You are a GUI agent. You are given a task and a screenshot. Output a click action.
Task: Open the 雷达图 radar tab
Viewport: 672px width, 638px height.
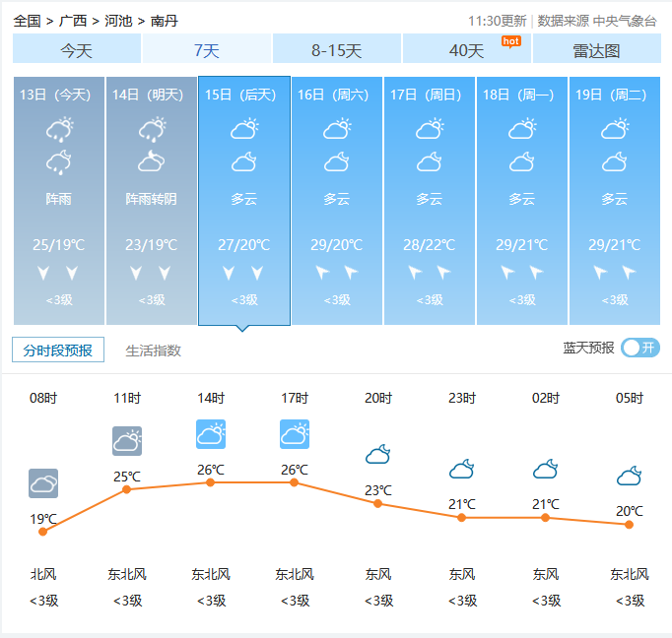596,50
